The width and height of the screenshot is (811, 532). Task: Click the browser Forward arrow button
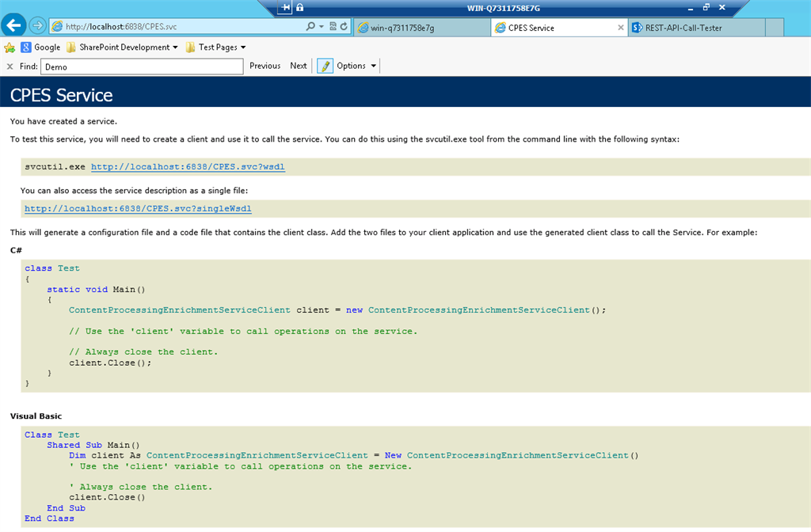[37, 25]
